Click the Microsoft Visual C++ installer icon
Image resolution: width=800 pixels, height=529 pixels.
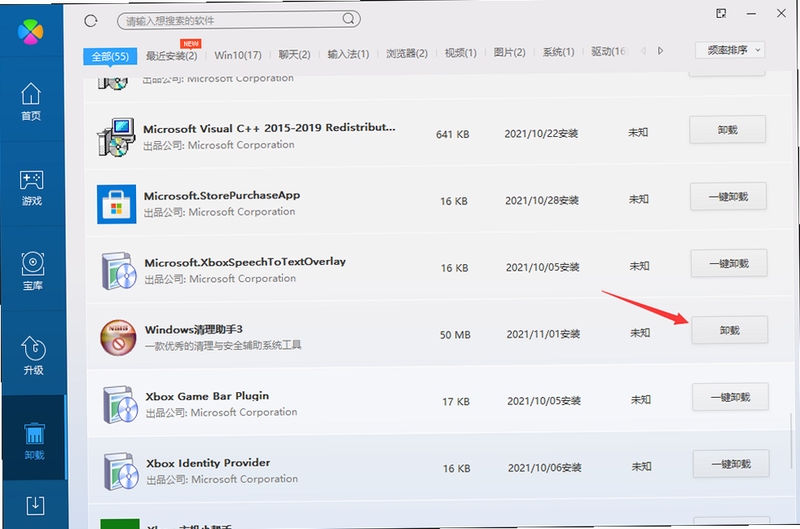tap(116, 137)
